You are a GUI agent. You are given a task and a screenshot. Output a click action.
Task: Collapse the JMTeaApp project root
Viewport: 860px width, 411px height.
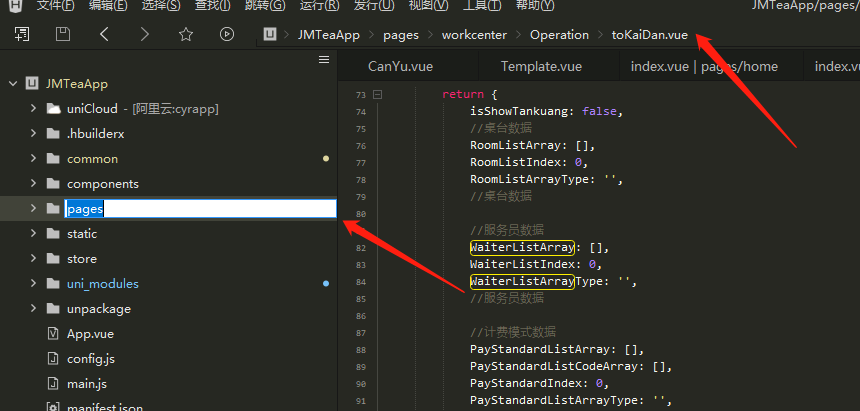(x=11, y=83)
